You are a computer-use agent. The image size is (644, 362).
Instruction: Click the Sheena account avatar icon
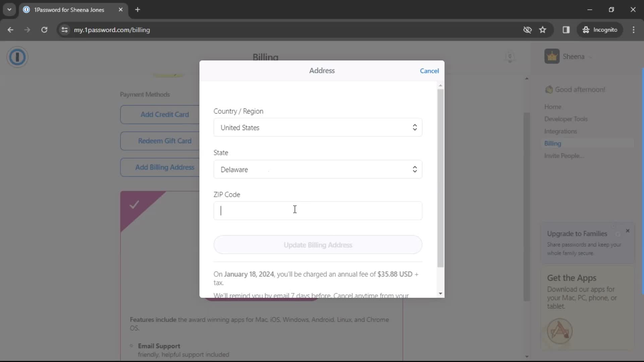[x=552, y=56]
